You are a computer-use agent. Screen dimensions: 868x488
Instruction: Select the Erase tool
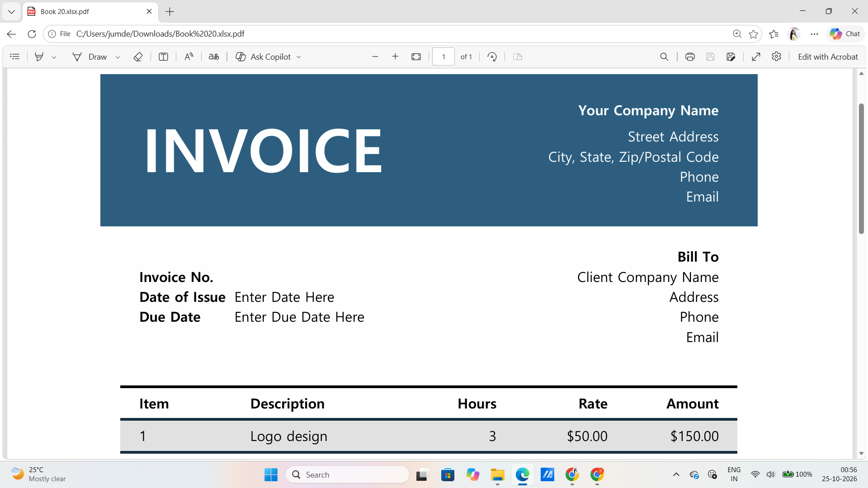tap(138, 57)
